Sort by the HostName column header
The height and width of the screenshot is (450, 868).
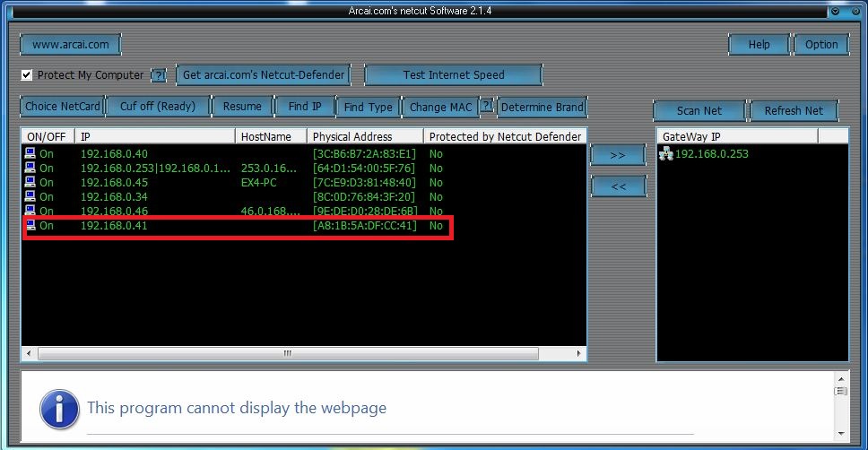coord(271,136)
